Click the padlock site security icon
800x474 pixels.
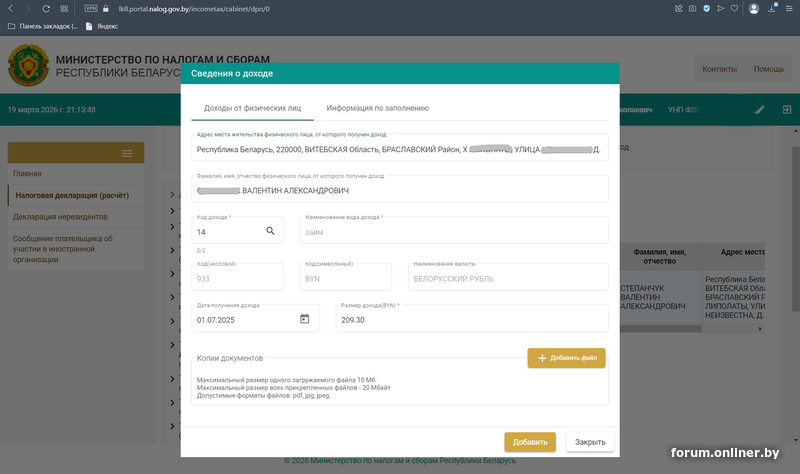[106, 9]
